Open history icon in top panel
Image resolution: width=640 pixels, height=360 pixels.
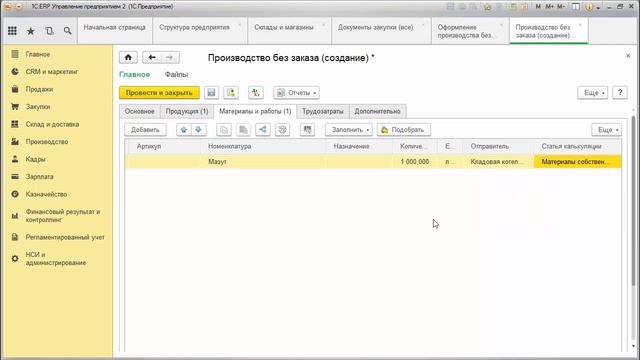(49, 31)
